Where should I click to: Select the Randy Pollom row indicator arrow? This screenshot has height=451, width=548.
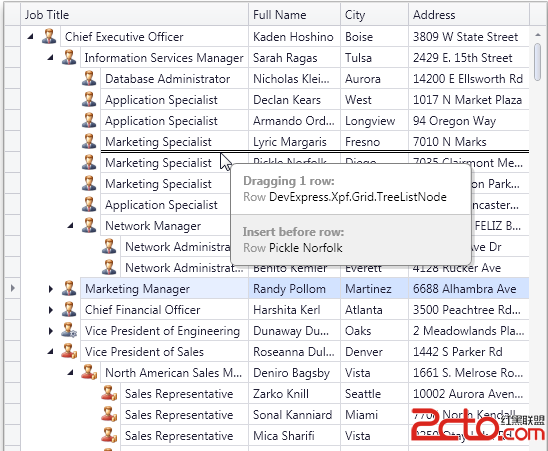(x=13, y=288)
